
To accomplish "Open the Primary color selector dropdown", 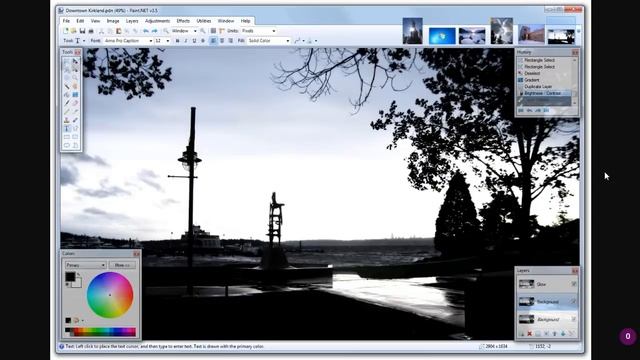I will tap(85, 265).
